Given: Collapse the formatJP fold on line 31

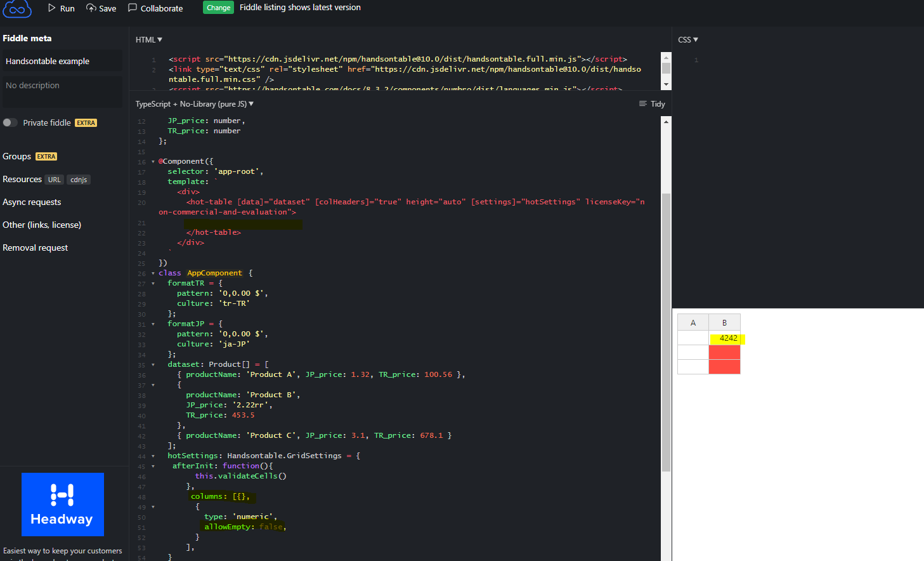Looking at the screenshot, I should (153, 324).
